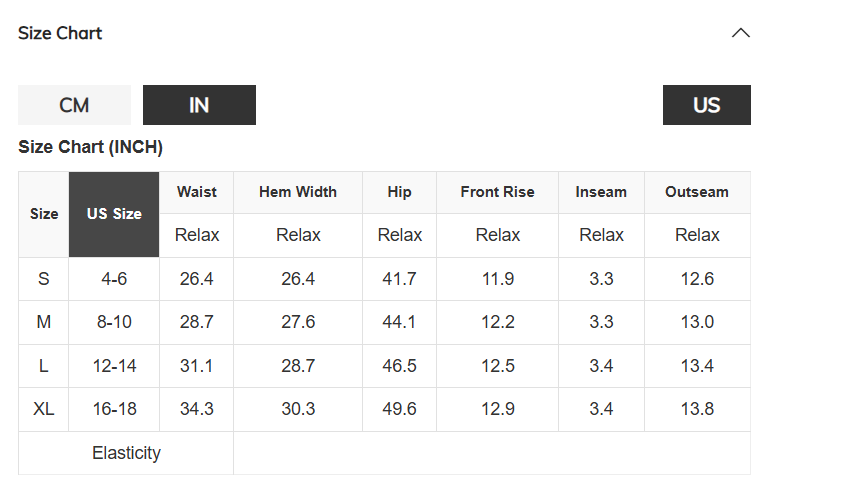Screen dimensions: 841x499
Task: Collapse the Size Chart section chevron
Action: 741,33
